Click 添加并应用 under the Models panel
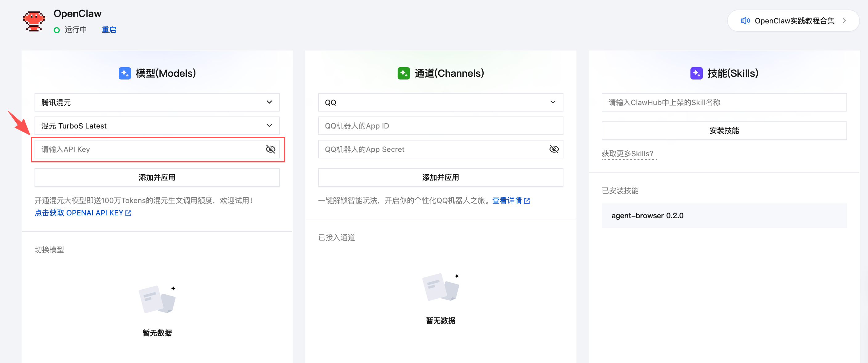 click(157, 177)
